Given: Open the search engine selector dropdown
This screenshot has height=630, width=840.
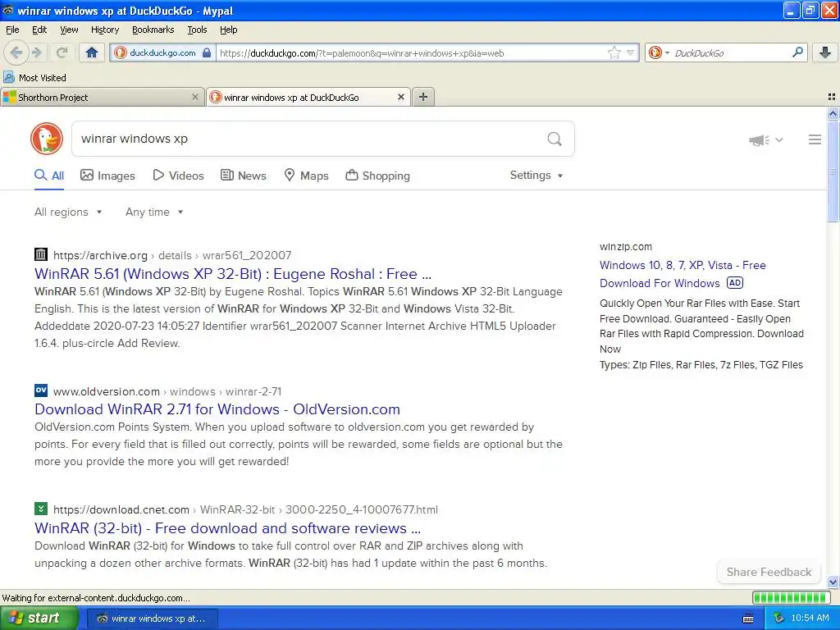Looking at the screenshot, I should pyautogui.click(x=659, y=52).
